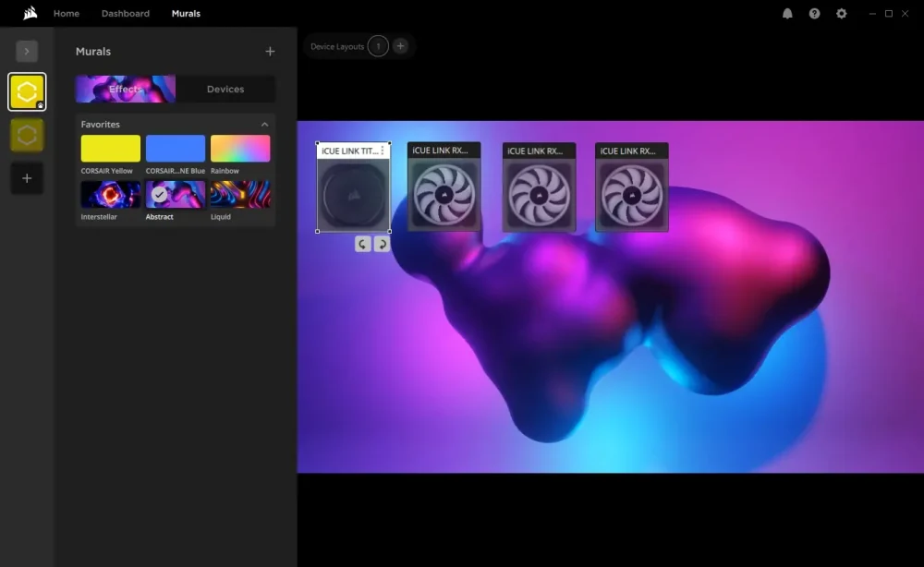Image resolution: width=924 pixels, height=567 pixels.
Task: Open the Dashboard menu
Action: click(x=126, y=13)
